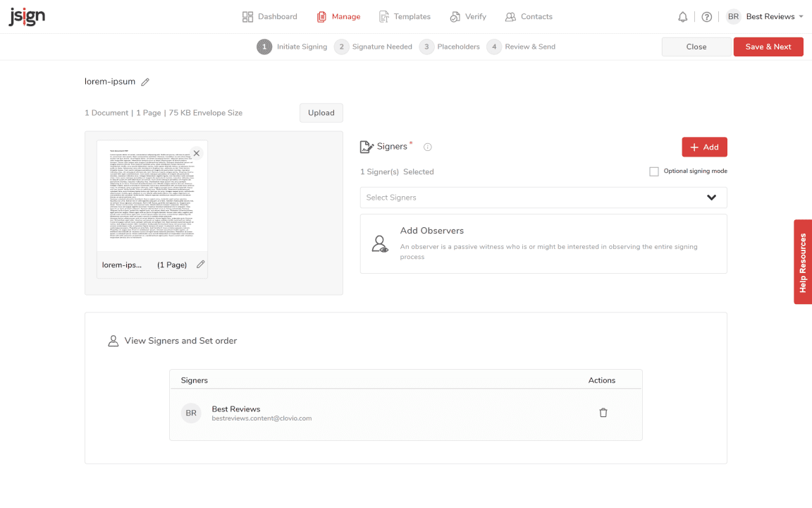Enable Optional signing mode checkbox
Viewport: 812px width, 508px height.
click(x=654, y=171)
